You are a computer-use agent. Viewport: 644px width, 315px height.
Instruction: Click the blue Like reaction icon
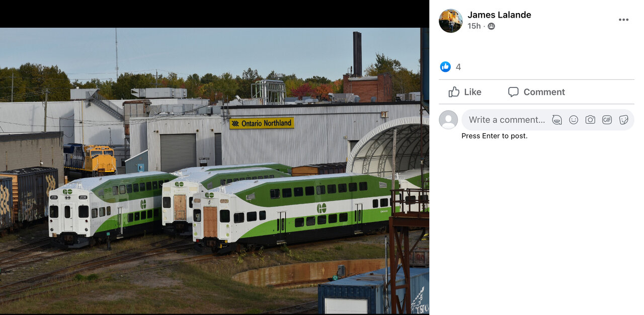(445, 67)
